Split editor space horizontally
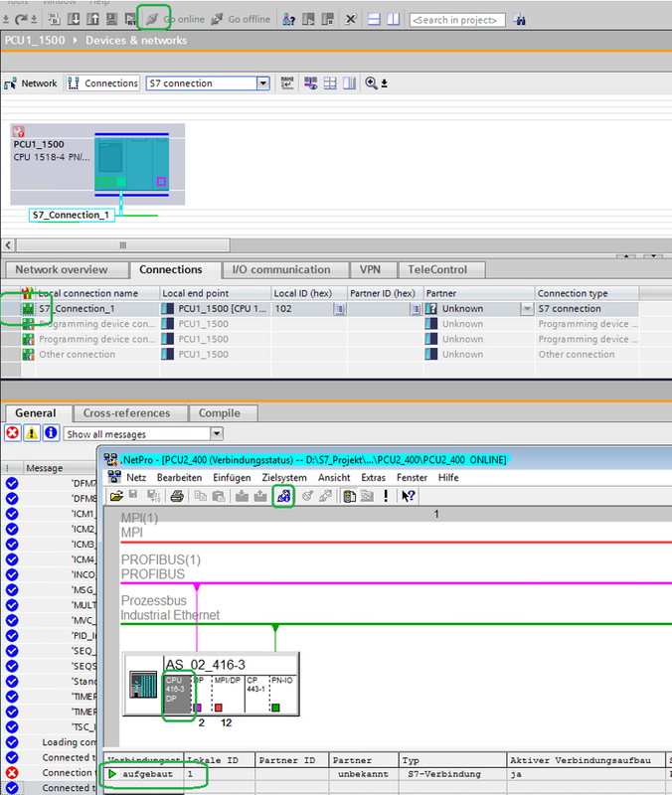 pos(374,19)
